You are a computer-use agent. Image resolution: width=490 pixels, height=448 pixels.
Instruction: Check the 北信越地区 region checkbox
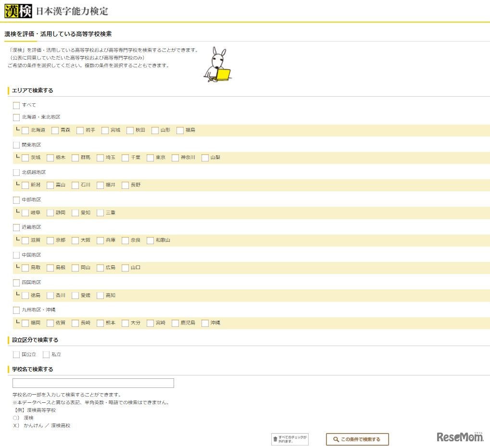coord(16,173)
